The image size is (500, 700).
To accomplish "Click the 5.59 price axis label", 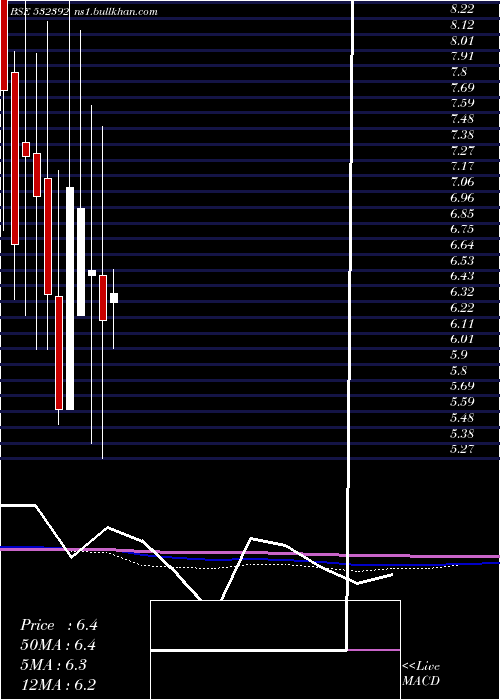I will pyautogui.click(x=462, y=402).
